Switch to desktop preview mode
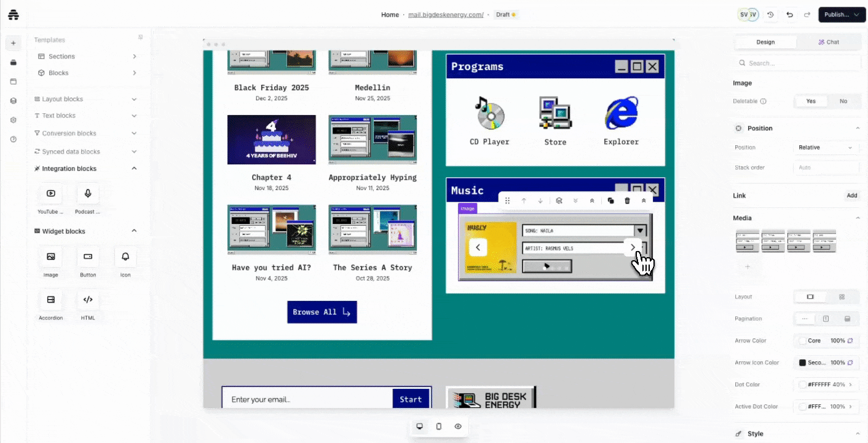The height and width of the screenshot is (443, 868). coord(420,426)
